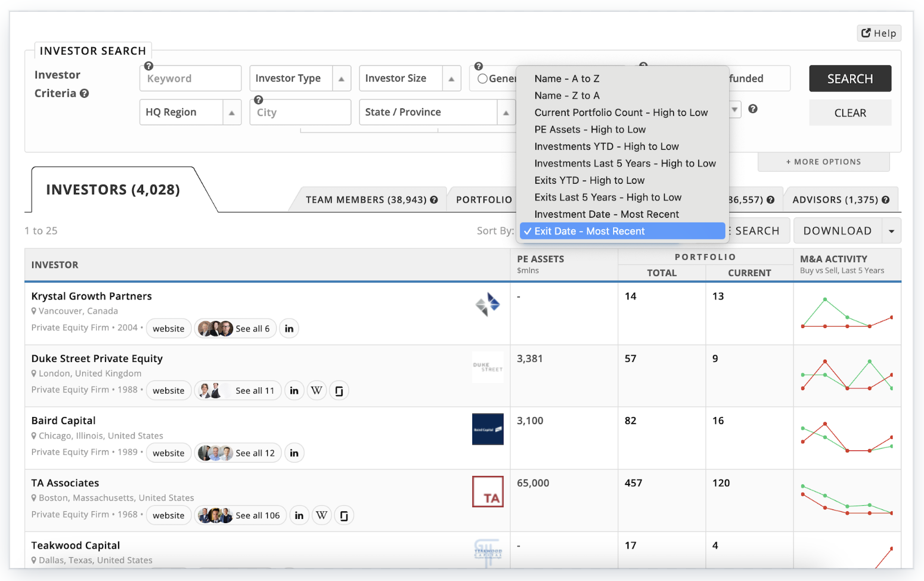Click help icon beside Team Members tab
Image resolution: width=924 pixels, height=581 pixels.
(x=434, y=200)
